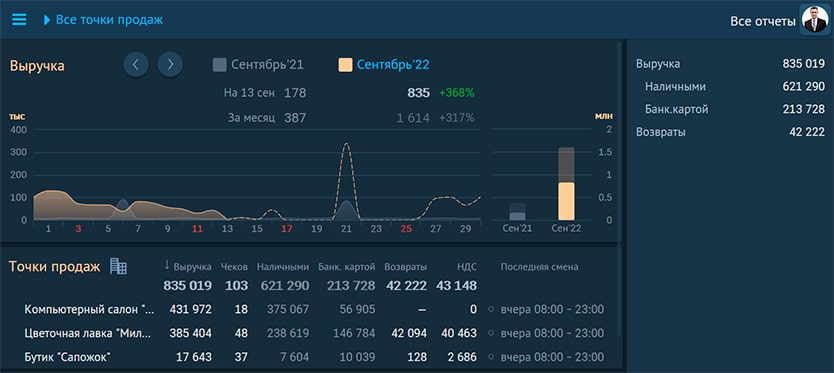Expand the Все точки продаж selector

[x=103, y=20]
